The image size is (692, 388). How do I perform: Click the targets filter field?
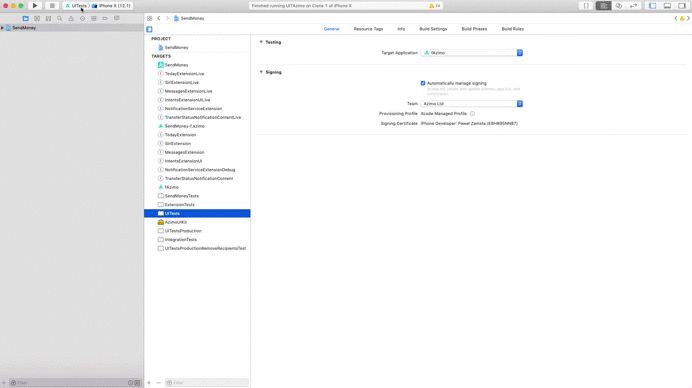207,383
